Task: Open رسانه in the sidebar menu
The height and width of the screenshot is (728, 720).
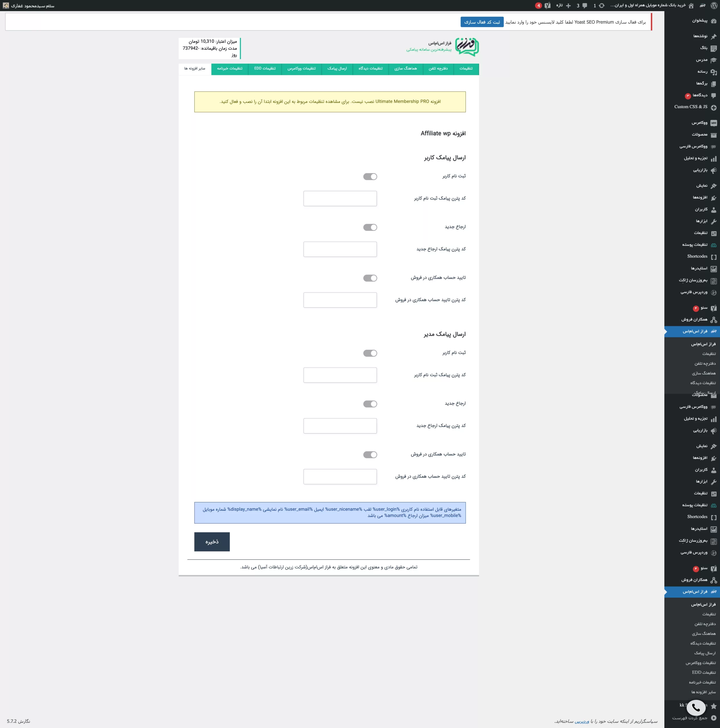Action: (x=702, y=72)
